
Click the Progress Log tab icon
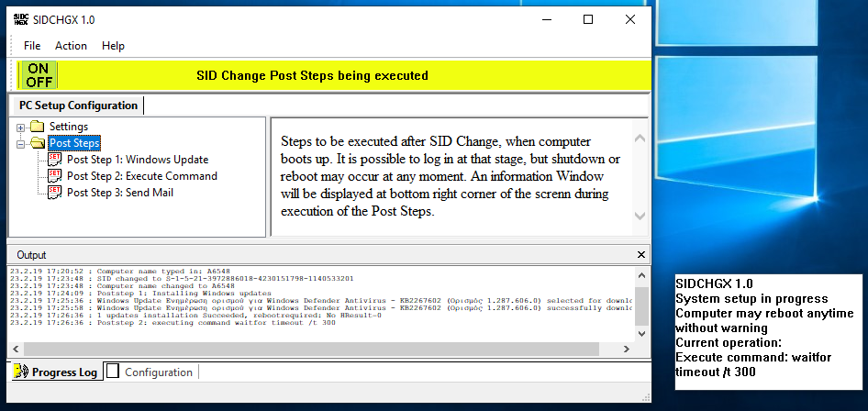[20, 372]
